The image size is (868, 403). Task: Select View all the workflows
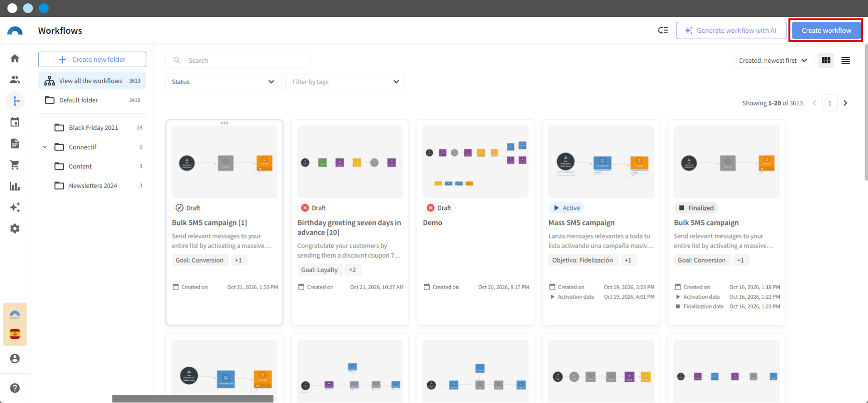(x=92, y=81)
